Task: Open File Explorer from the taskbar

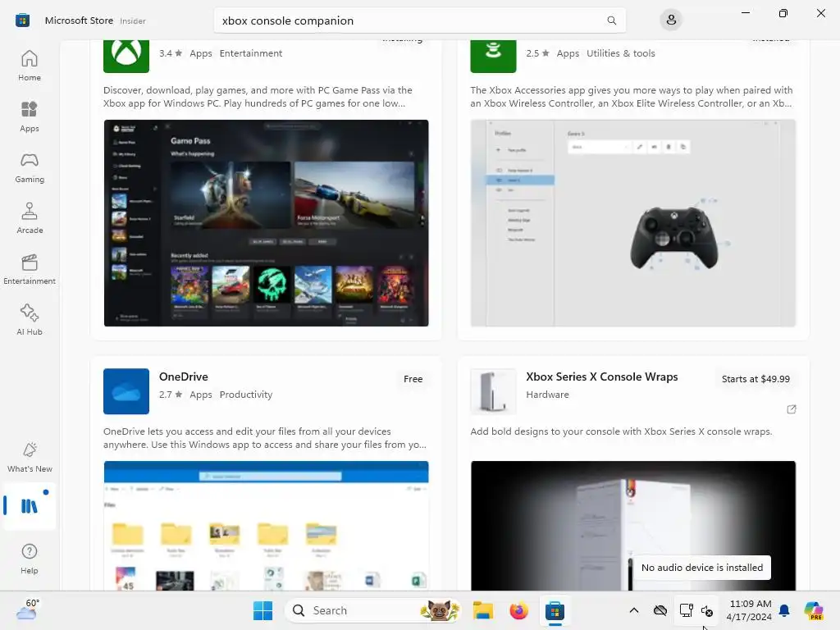Action: pos(482,610)
